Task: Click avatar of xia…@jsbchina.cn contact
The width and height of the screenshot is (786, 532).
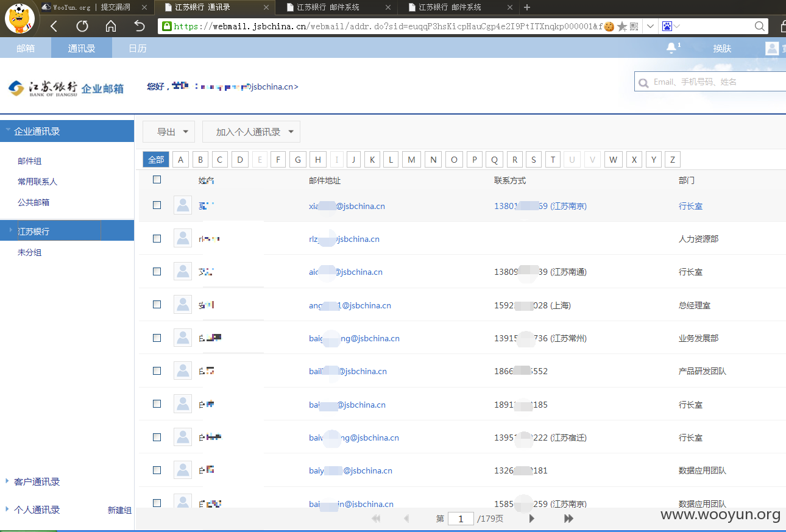Action: [x=183, y=205]
